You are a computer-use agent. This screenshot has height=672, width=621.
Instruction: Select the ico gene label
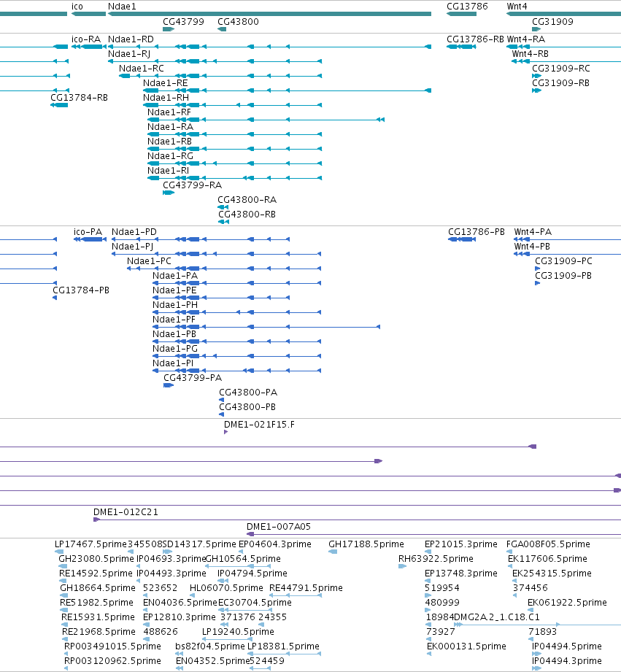[77, 7]
